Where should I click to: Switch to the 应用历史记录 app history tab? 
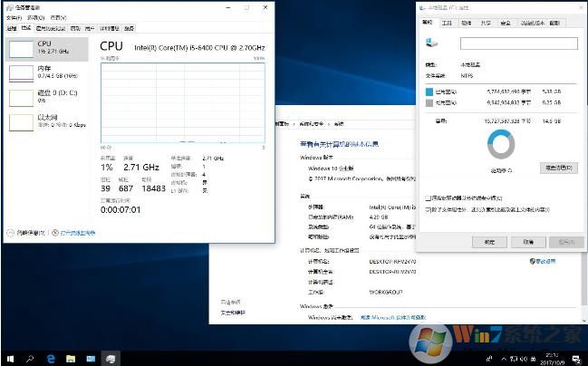tap(51, 28)
